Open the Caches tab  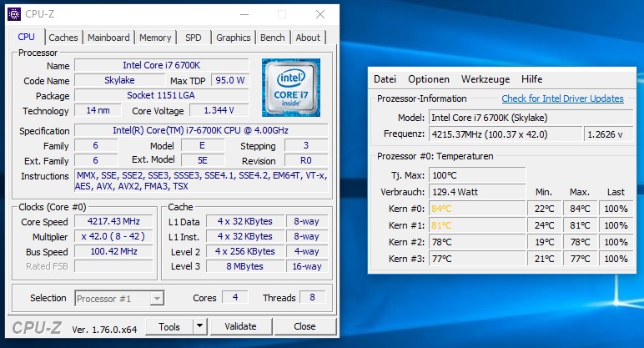63,38
